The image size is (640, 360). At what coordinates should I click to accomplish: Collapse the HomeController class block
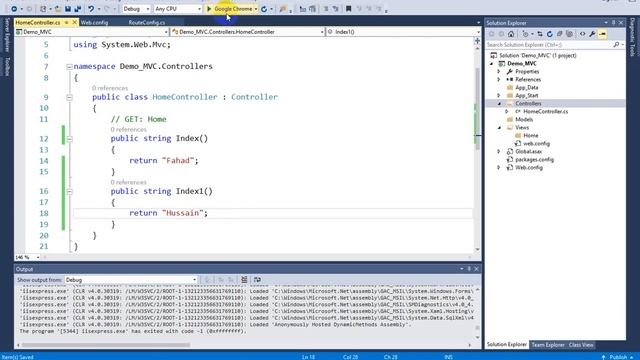69,97
